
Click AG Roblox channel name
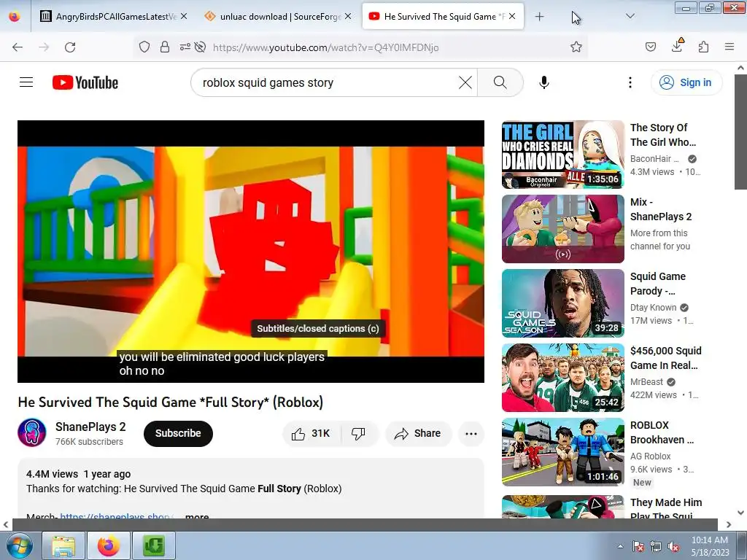pyautogui.click(x=650, y=456)
